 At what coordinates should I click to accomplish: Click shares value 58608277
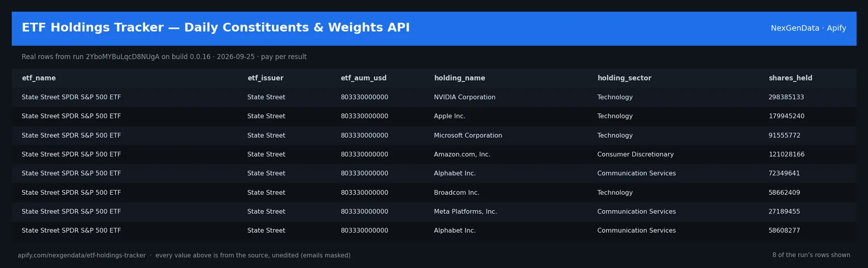pyautogui.click(x=784, y=230)
